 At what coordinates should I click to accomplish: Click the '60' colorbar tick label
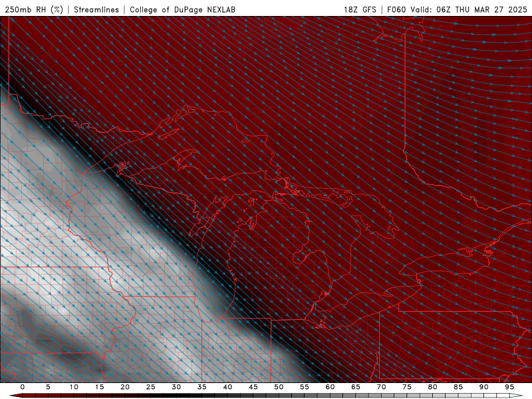point(330,387)
